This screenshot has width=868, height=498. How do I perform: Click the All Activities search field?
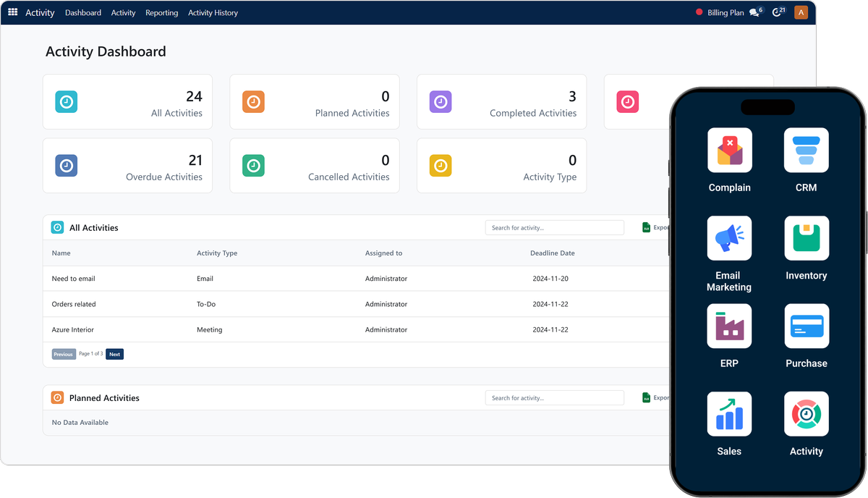coord(554,228)
